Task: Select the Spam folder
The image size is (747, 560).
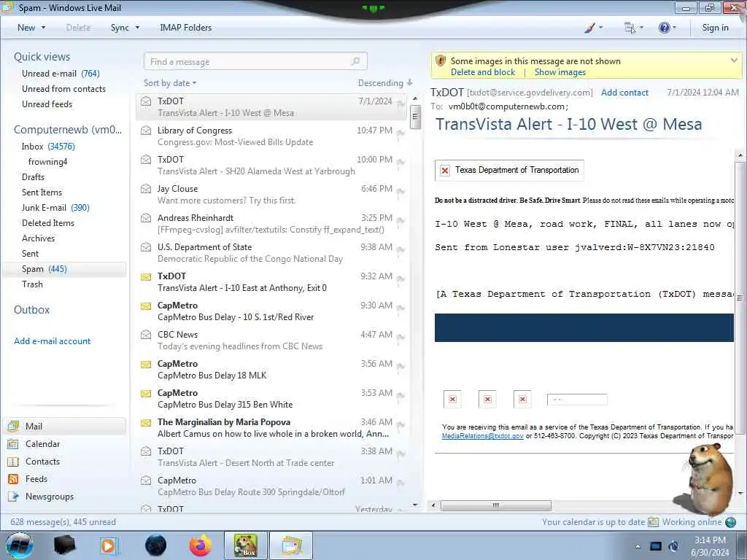Action: [64, 269]
